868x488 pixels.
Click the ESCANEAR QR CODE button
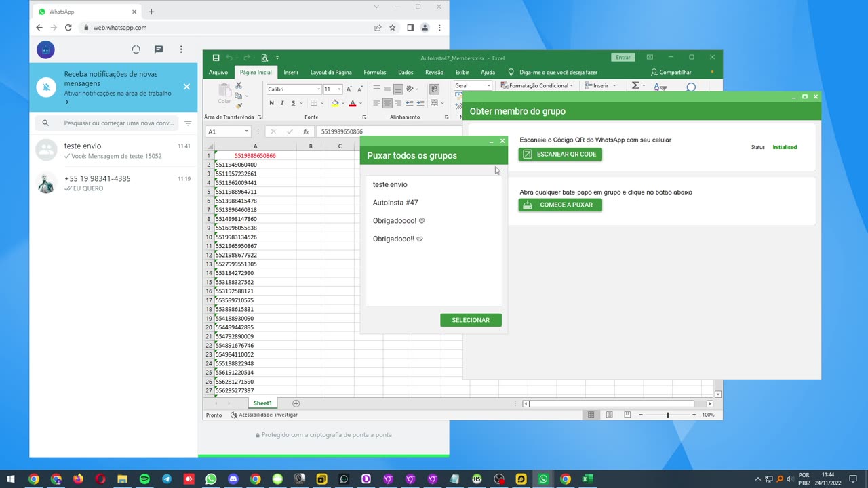[x=560, y=155]
